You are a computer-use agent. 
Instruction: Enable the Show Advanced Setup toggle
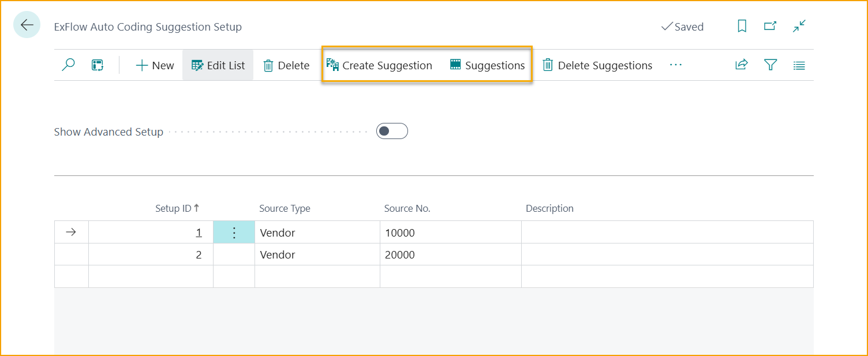pyautogui.click(x=392, y=132)
